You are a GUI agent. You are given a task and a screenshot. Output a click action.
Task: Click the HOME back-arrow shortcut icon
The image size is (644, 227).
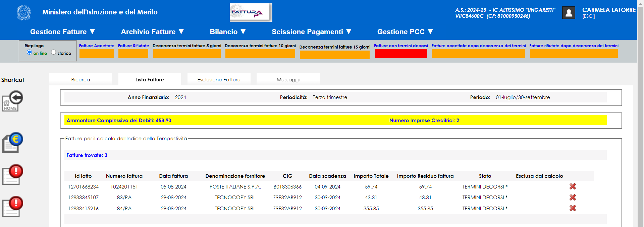point(13,101)
